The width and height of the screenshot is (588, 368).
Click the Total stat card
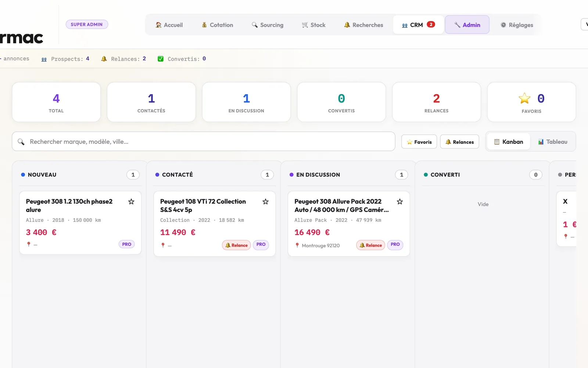pyautogui.click(x=56, y=102)
